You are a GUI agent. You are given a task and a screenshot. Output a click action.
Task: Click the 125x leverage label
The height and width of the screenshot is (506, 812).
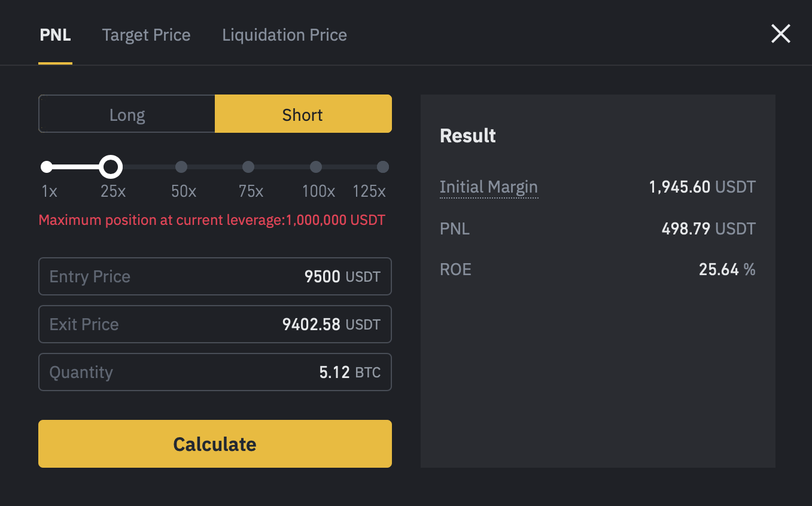pos(369,191)
